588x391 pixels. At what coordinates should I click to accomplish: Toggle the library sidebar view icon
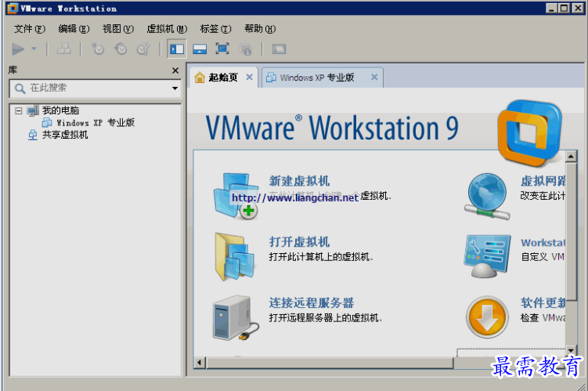[x=177, y=49]
